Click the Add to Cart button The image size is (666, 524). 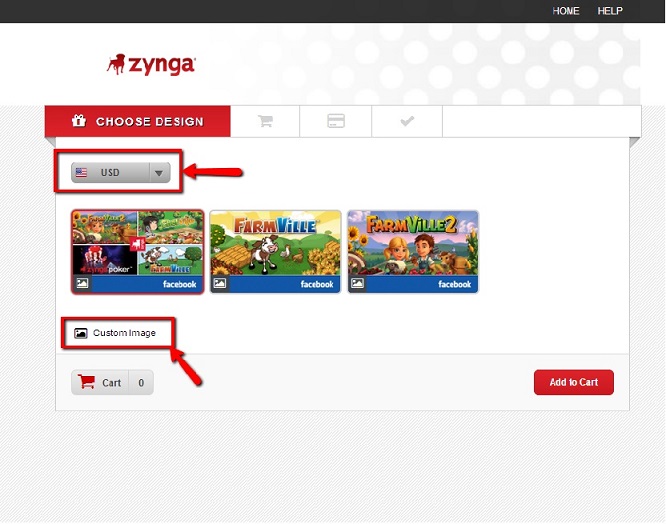[573, 382]
